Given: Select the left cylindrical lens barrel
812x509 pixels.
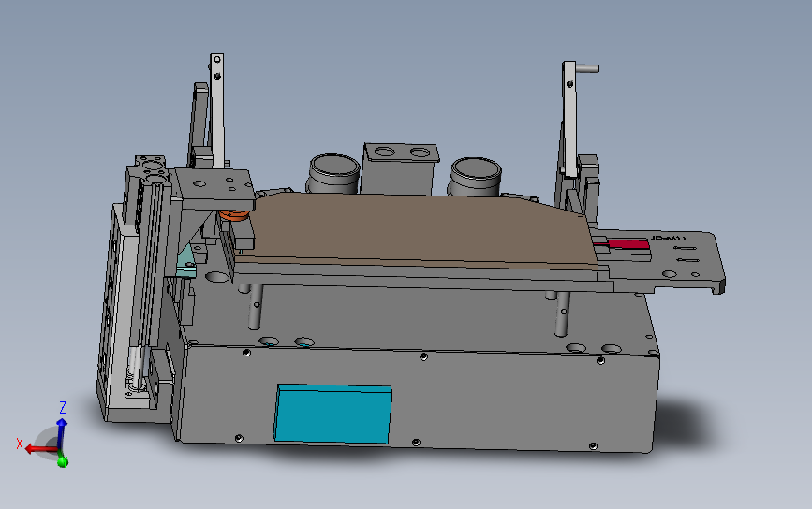Looking at the screenshot, I should 334,174.
